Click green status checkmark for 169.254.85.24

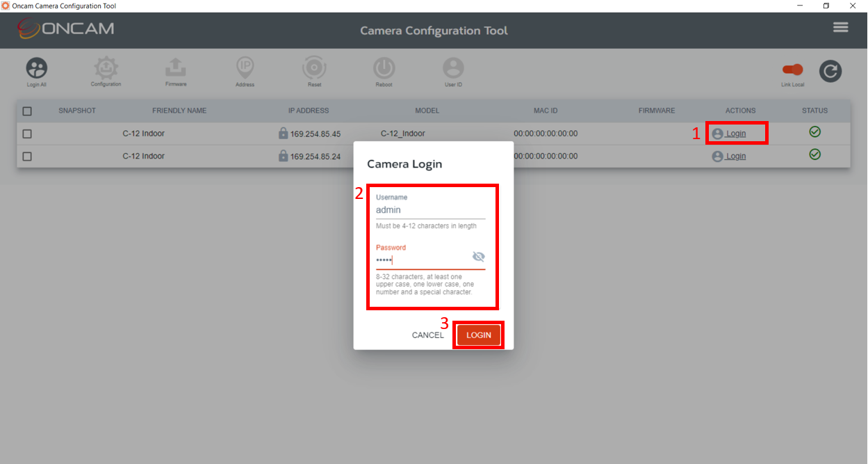point(814,154)
